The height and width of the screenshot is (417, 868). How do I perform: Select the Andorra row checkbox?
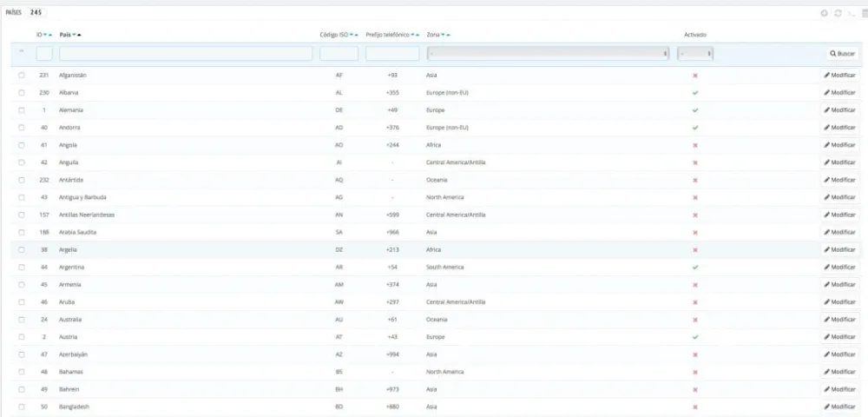tap(22, 128)
